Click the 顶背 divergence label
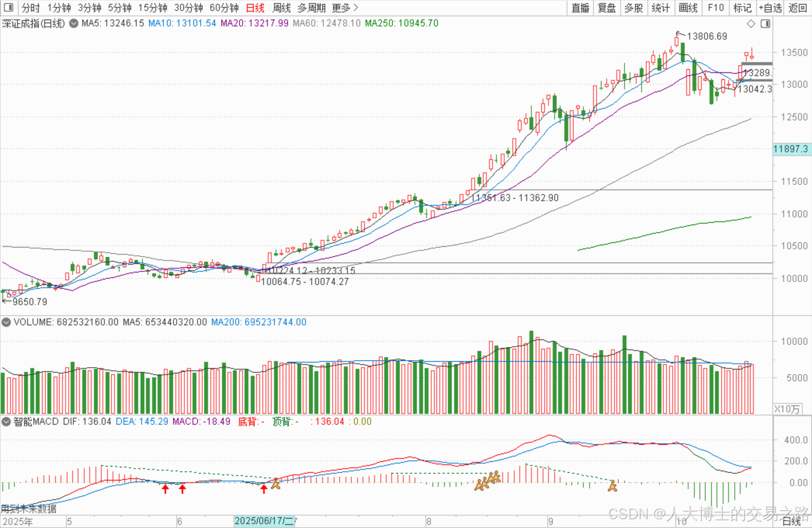This screenshot has width=812, height=528. (285, 421)
